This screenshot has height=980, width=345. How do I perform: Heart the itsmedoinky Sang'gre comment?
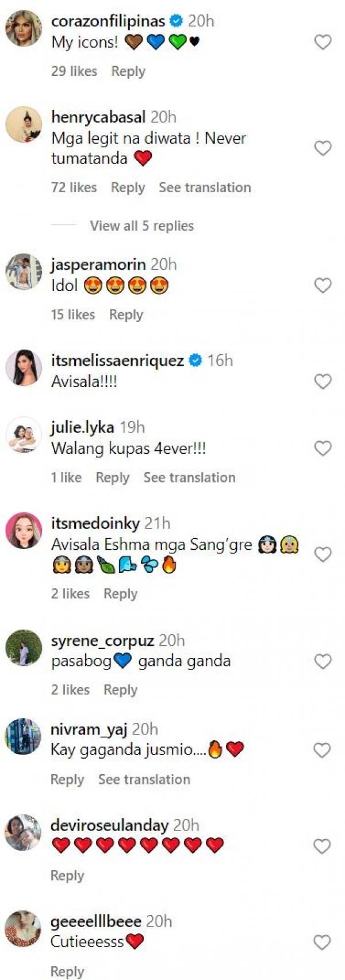[x=323, y=554]
